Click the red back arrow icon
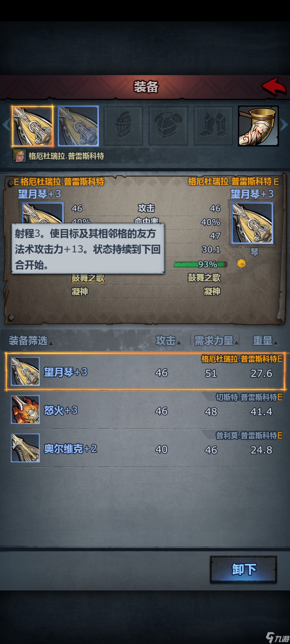This screenshot has width=290, height=644. (274, 87)
